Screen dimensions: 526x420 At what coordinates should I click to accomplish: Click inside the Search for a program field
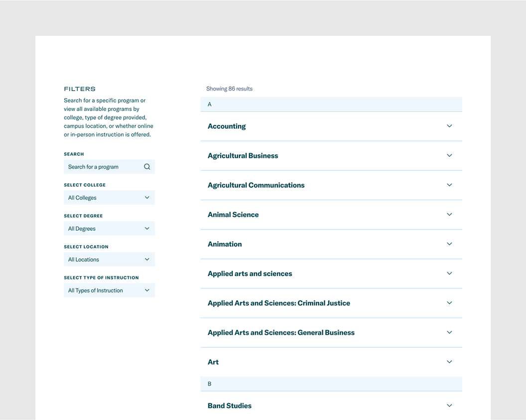point(104,167)
